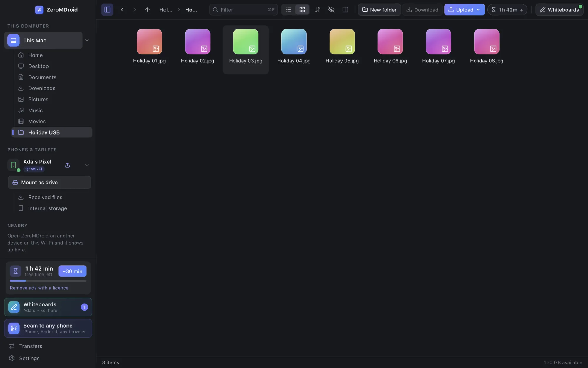Open the Movies folder
The height and width of the screenshot is (368, 588).
click(52, 121)
